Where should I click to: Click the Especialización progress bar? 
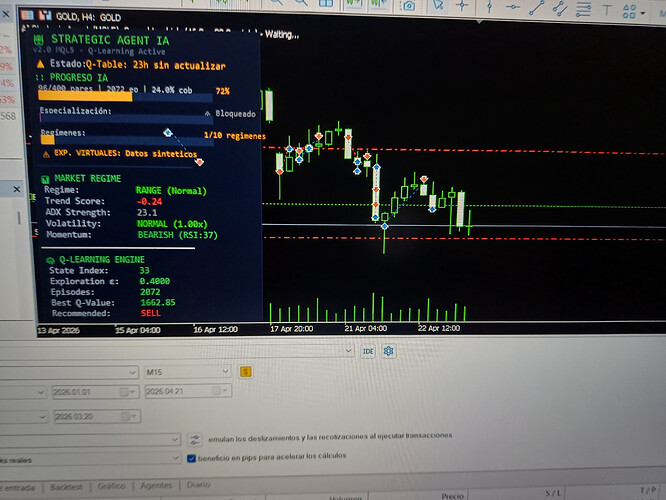[x=126, y=119]
